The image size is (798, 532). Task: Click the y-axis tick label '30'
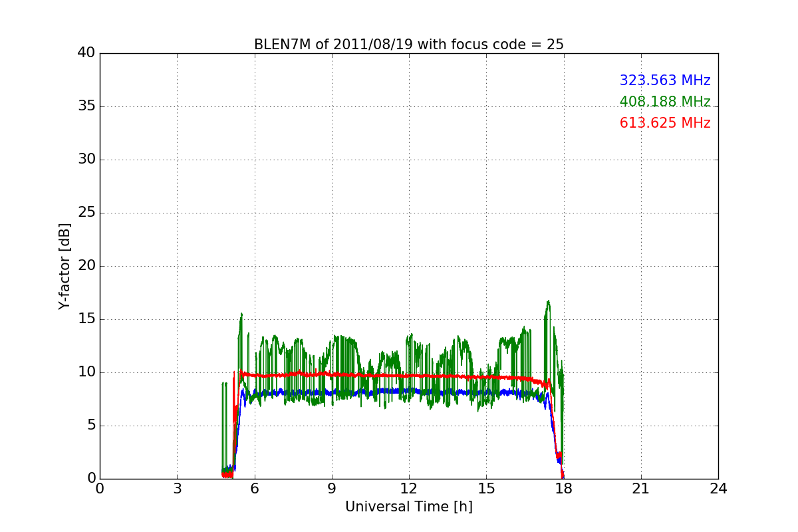86,160
